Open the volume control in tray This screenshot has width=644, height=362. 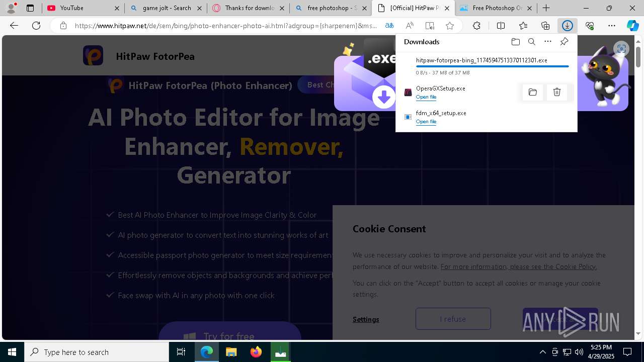tap(579, 352)
